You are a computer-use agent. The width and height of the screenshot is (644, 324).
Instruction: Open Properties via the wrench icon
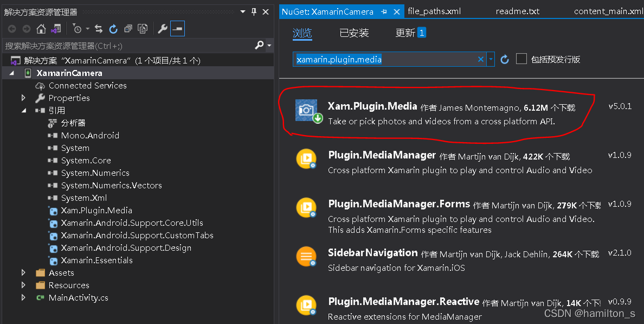[x=163, y=29]
